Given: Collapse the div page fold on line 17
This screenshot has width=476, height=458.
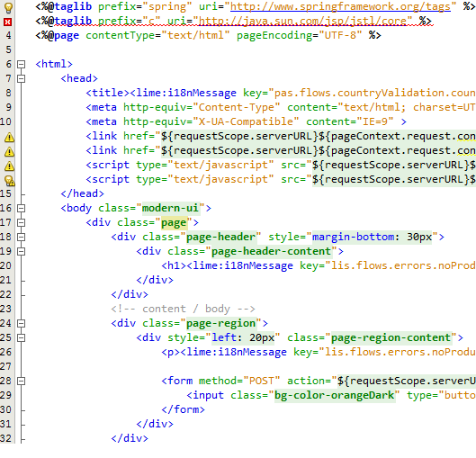Looking at the screenshot, I should [x=21, y=222].
